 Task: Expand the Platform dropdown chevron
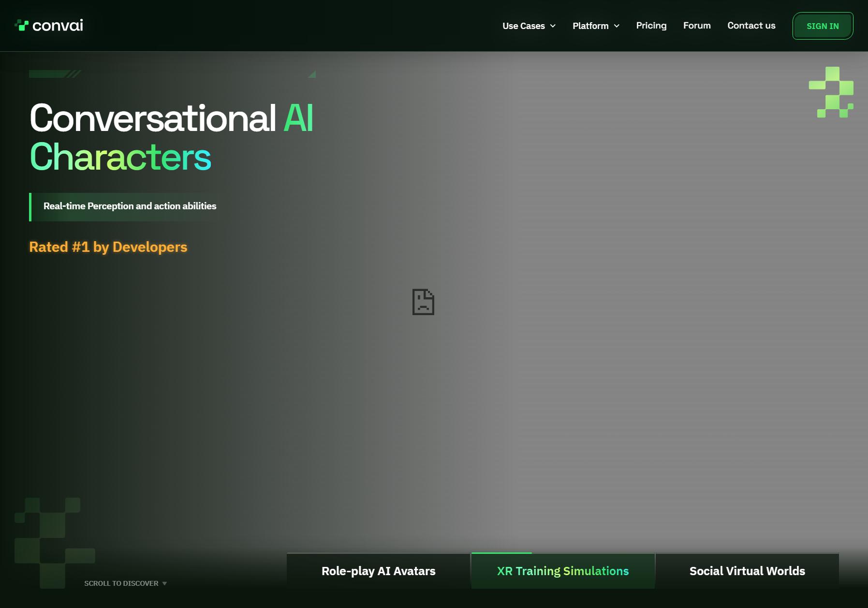pyautogui.click(x=617, y=26)
